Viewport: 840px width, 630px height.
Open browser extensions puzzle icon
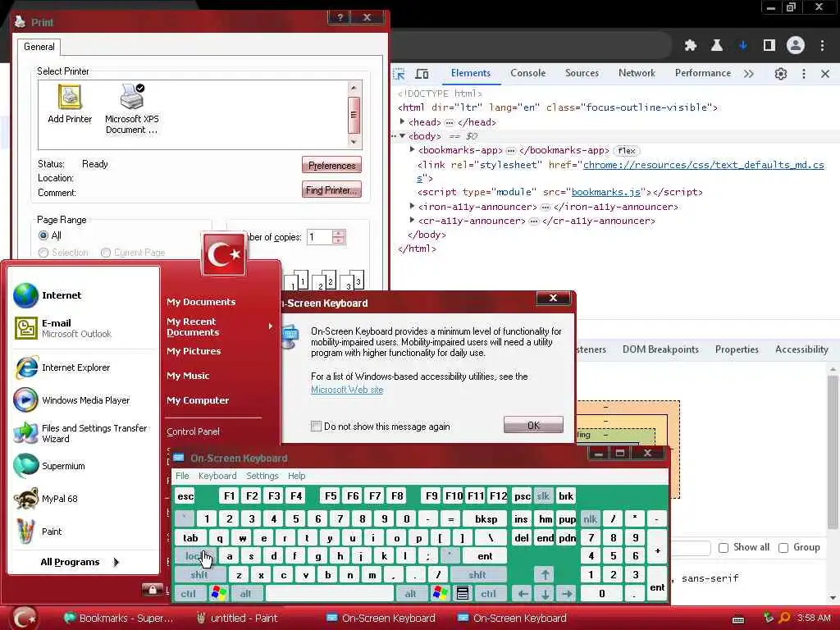tap(691, 46)
